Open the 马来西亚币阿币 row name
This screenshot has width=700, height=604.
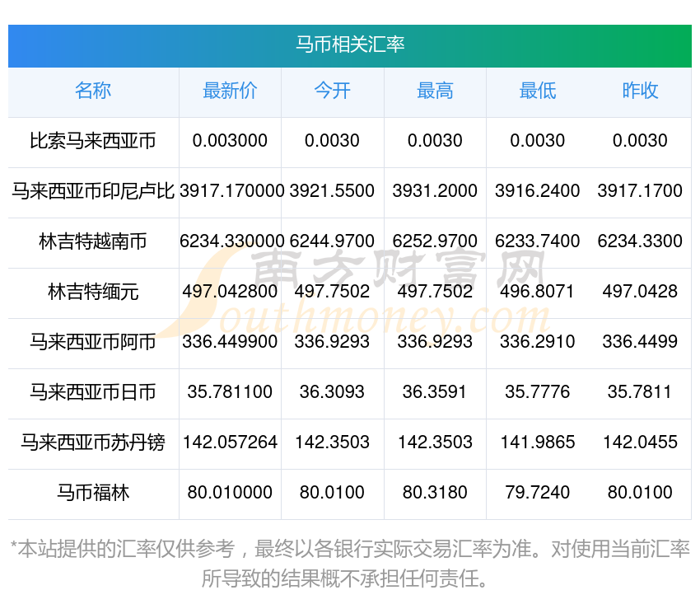point(93,342)
